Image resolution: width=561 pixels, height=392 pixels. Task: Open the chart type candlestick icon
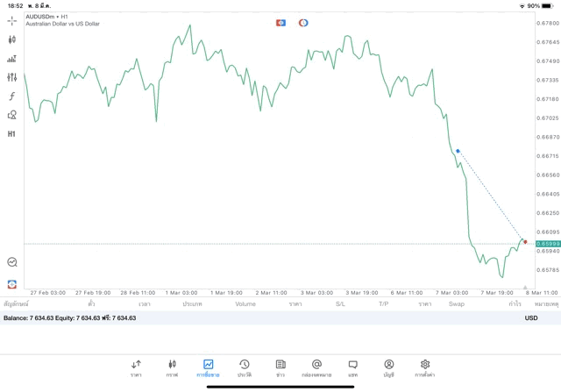click(11, 39)
